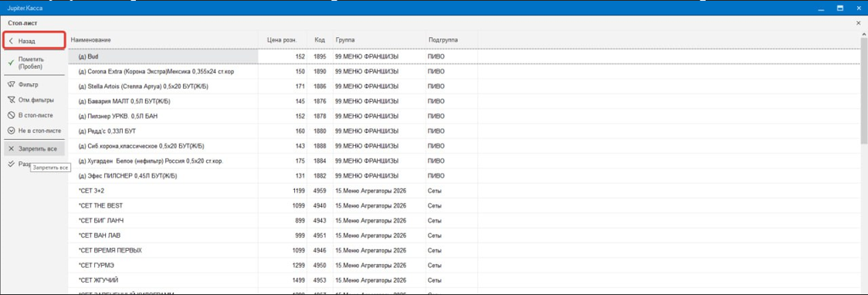Select the Stella Artois item

click(x=464, y=86)
